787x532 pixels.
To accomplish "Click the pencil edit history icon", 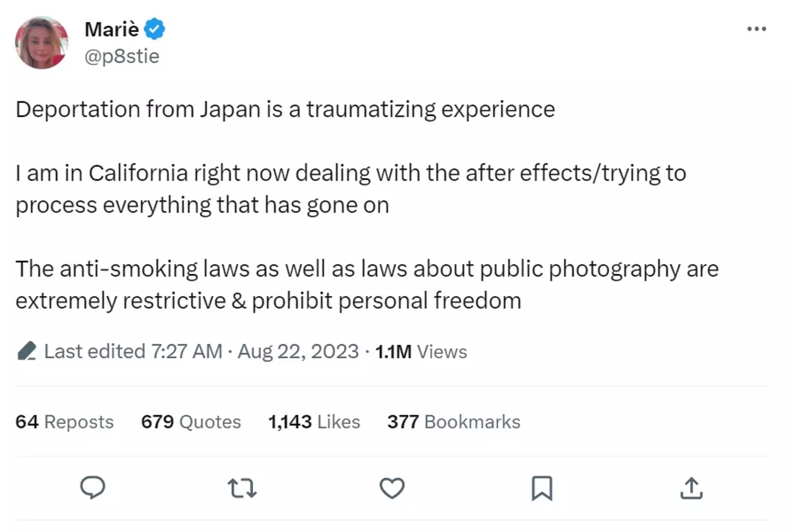I will click(27, 351).
